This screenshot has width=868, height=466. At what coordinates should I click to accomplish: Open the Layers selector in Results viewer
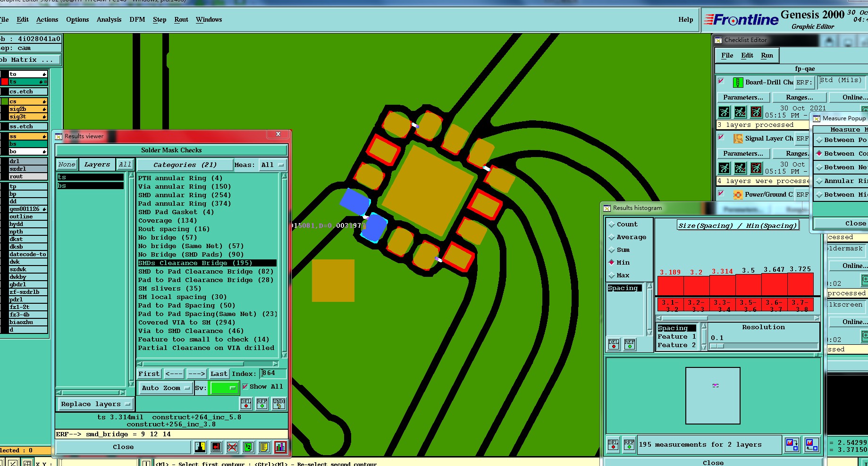(x=97, y=165)
